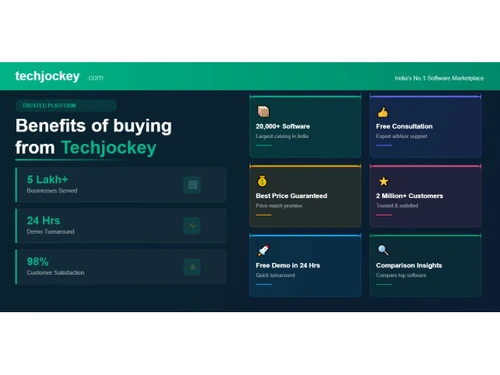Click the "20,000+ Software" card title
This screenshot has width=500, height=375.
[x=283, y=126]
